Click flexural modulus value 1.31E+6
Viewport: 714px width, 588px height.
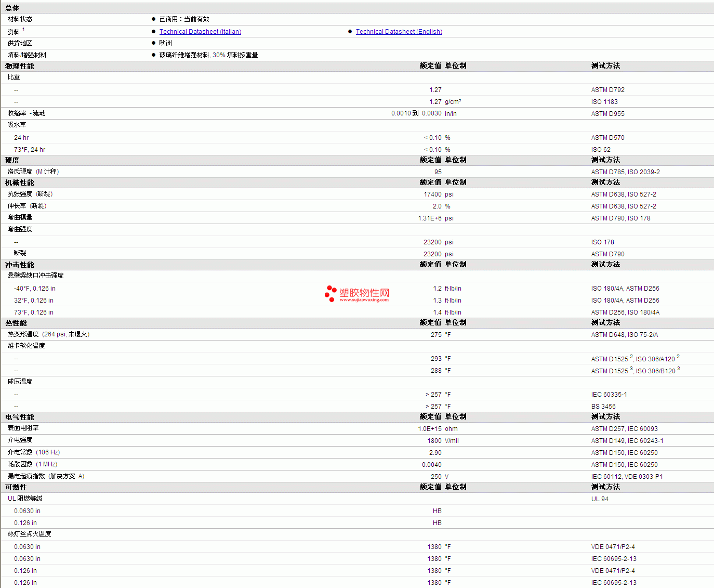click(430, 218)
